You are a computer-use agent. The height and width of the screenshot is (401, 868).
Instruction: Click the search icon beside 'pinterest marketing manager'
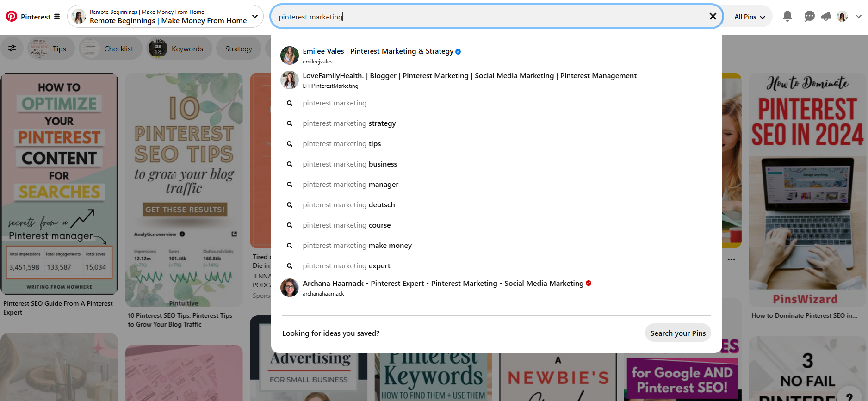(290, 185)
